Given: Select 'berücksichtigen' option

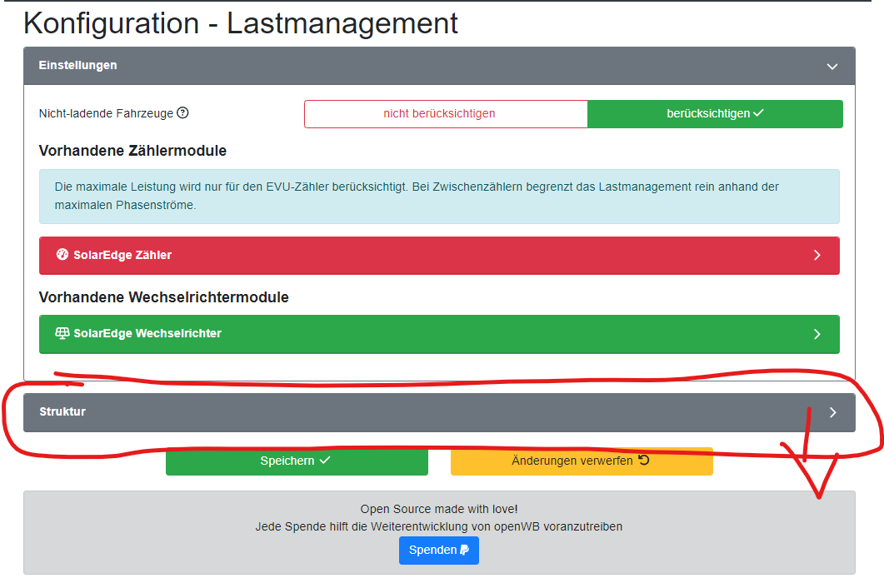Looking at the screenshot, I should [715, 114].
